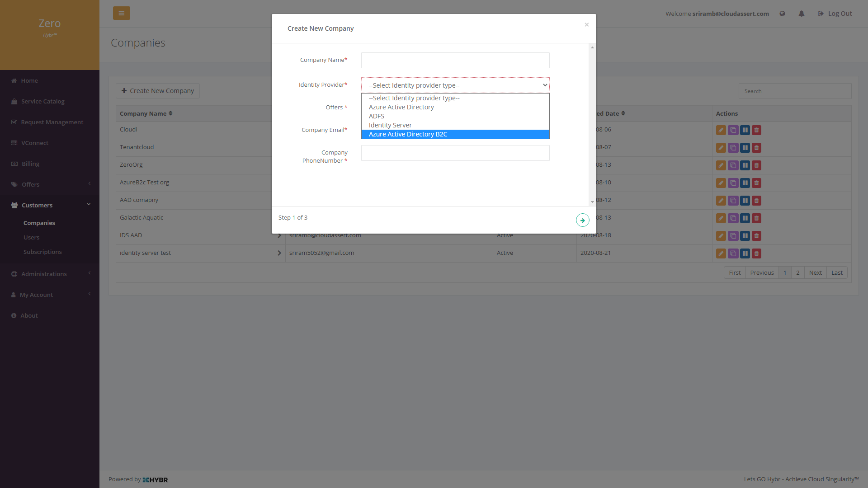This screenshot has height=488, width=868.
Task: Delete the Galactic Aquatic row
Action: point(756,218)
